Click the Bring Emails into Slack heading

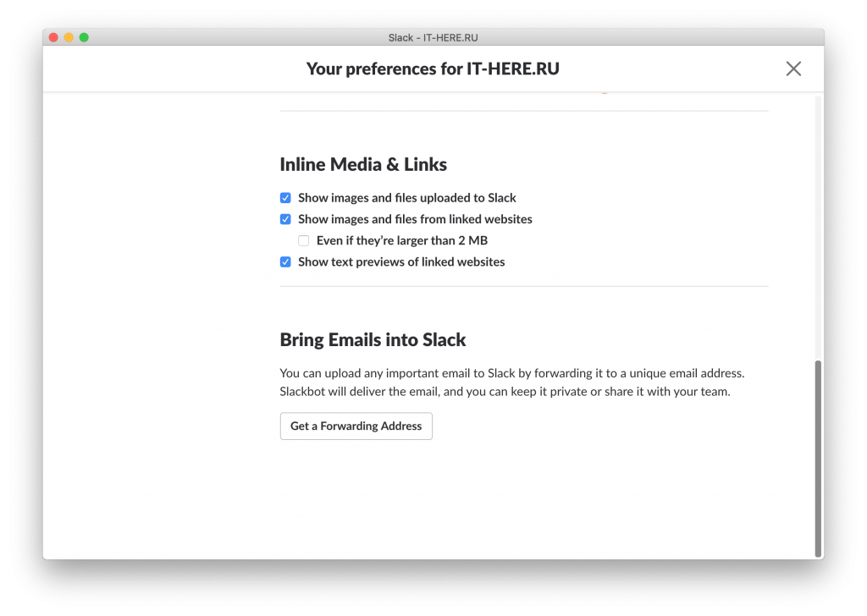(x=373, y=340)
